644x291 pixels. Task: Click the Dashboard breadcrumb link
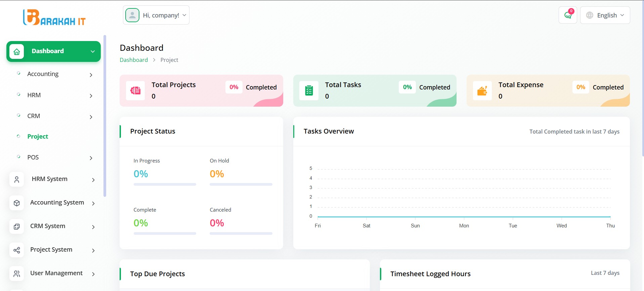[134, 60]
